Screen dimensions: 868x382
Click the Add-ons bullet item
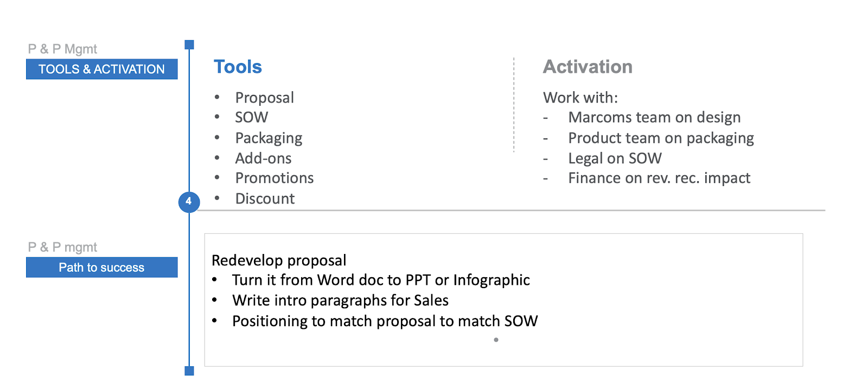pos(263,158)
